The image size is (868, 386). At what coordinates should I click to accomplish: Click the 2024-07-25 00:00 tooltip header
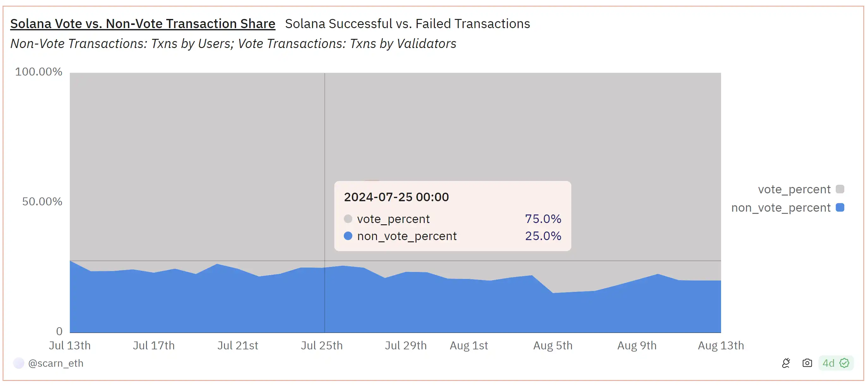[396, 197]
